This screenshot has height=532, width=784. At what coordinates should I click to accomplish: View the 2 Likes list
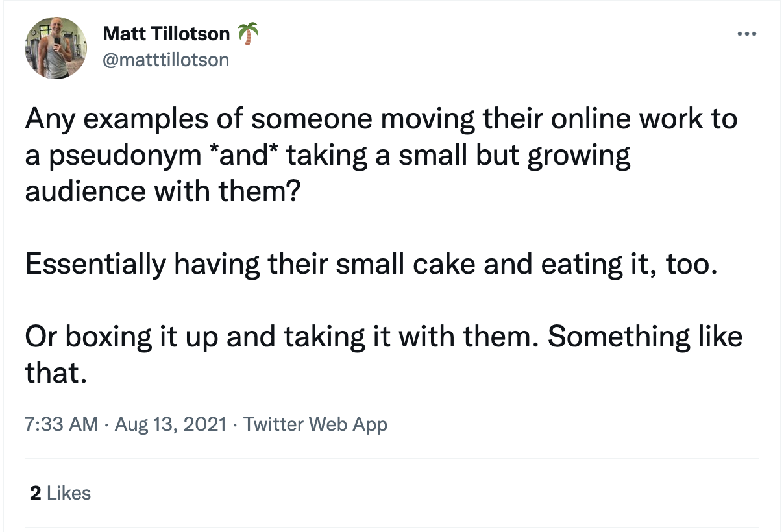pyautogui.click(x=60, y=493)
